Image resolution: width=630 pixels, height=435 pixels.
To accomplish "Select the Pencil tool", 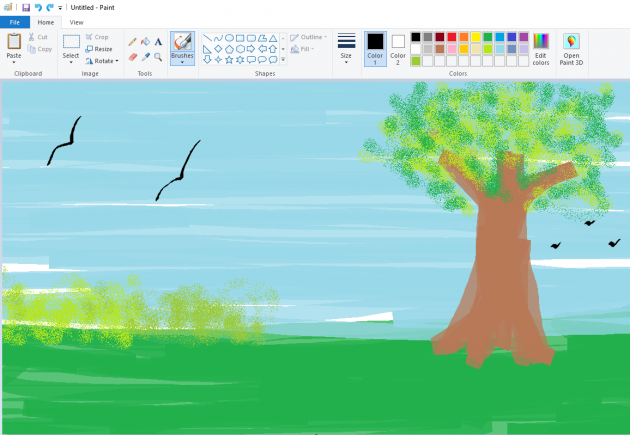I will (133, 42).
